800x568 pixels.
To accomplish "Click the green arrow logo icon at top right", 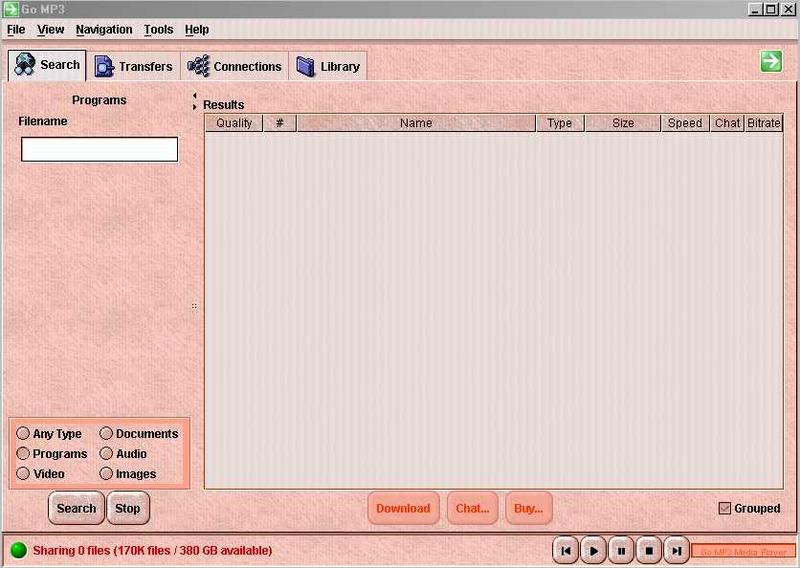I will coord(771,62).
